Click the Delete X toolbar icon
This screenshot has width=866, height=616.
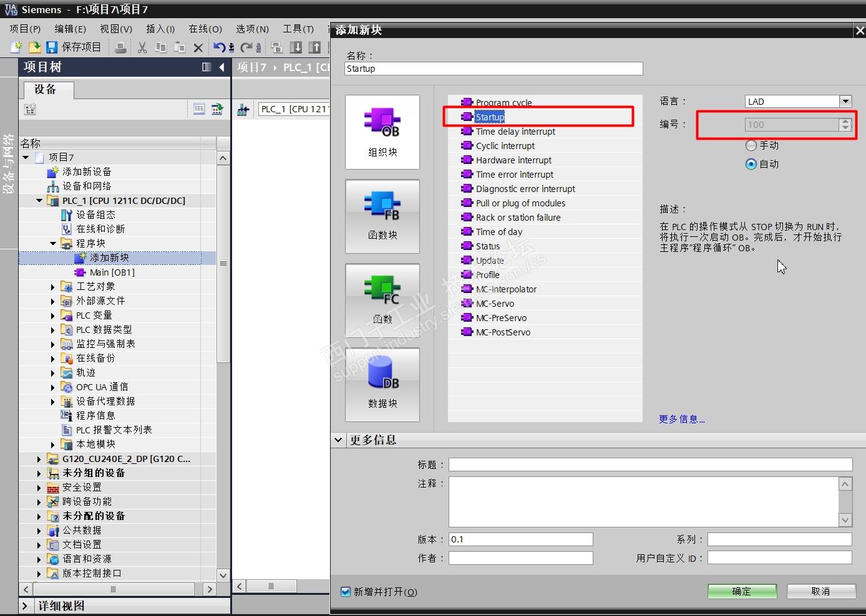coord(198,47)
